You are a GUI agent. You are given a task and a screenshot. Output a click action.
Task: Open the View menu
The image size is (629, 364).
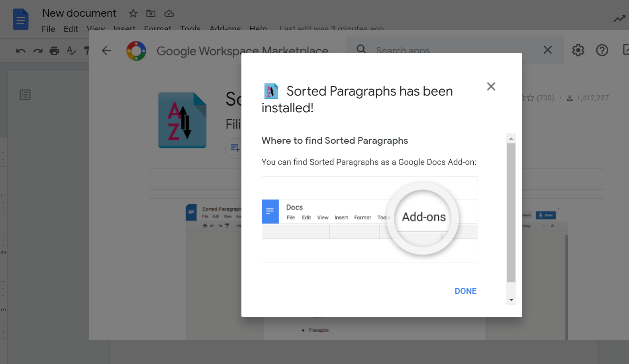click(x=96, y=29)
